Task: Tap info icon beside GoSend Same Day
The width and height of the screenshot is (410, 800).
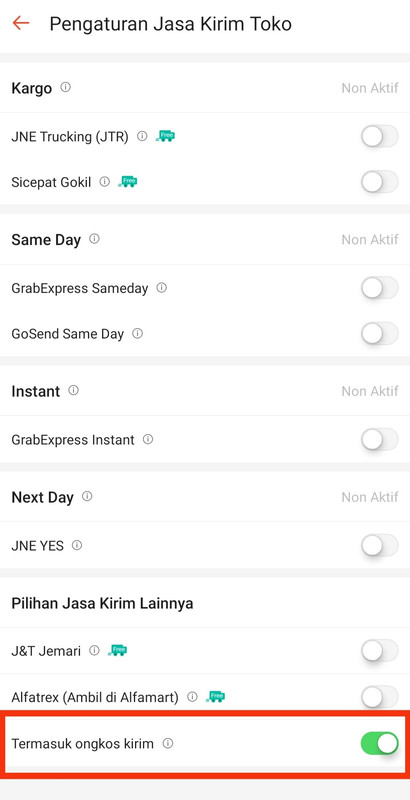Action: click(x=137, y=333)
